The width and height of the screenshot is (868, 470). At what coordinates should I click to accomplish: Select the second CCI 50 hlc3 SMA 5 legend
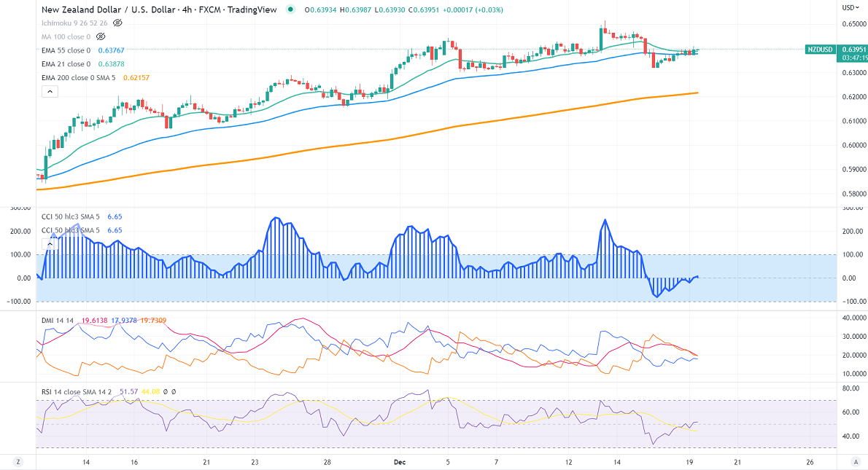tap(71, 230)
